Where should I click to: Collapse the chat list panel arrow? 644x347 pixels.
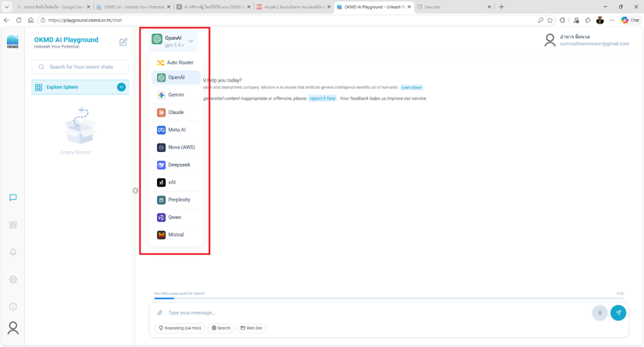click(135, 191)
